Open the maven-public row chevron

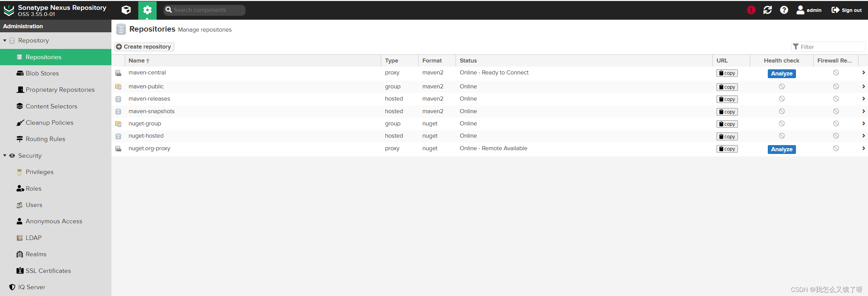click(863, 87)
